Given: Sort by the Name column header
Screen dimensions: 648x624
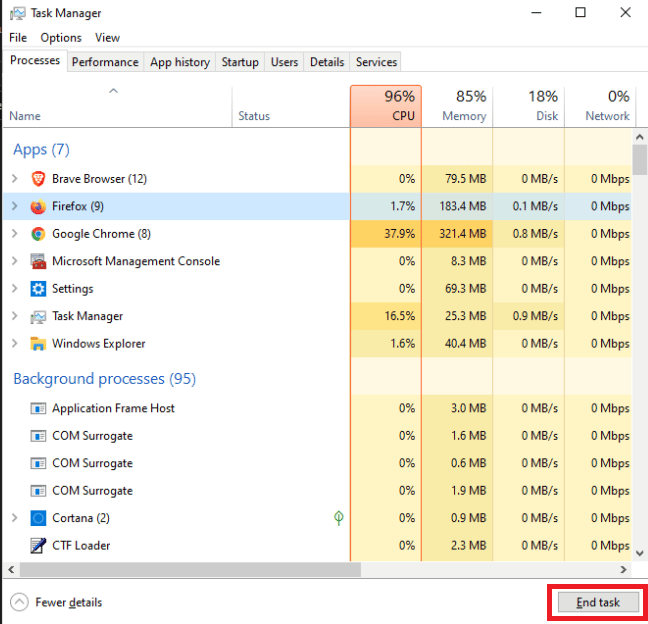Looking at the screenshot, I should pyautogui.click(x=117, y=107).
